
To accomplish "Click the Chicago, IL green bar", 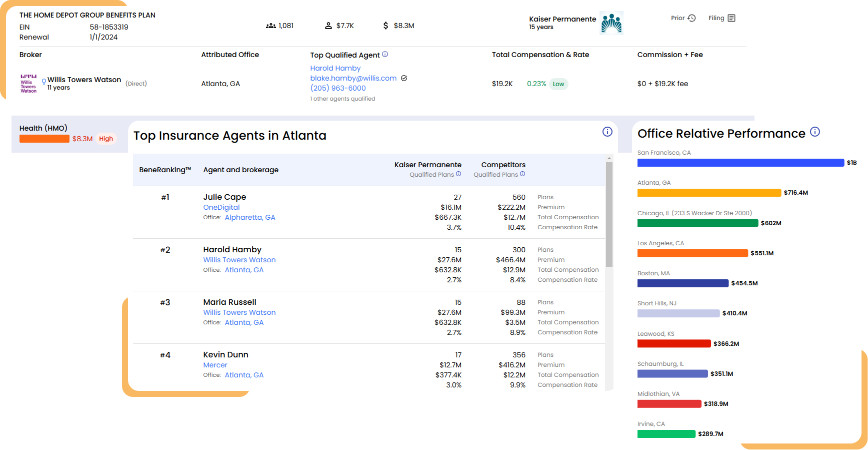I will pos(697,223).
